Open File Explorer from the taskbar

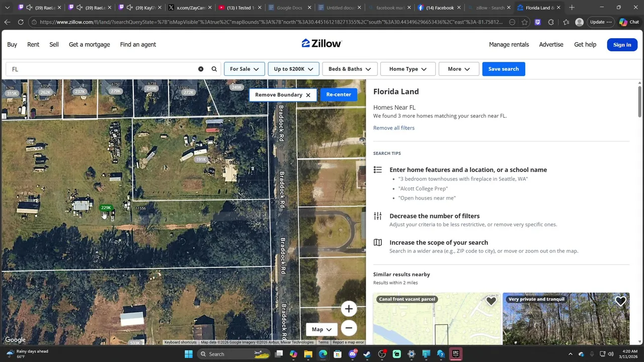coord(308,354)
